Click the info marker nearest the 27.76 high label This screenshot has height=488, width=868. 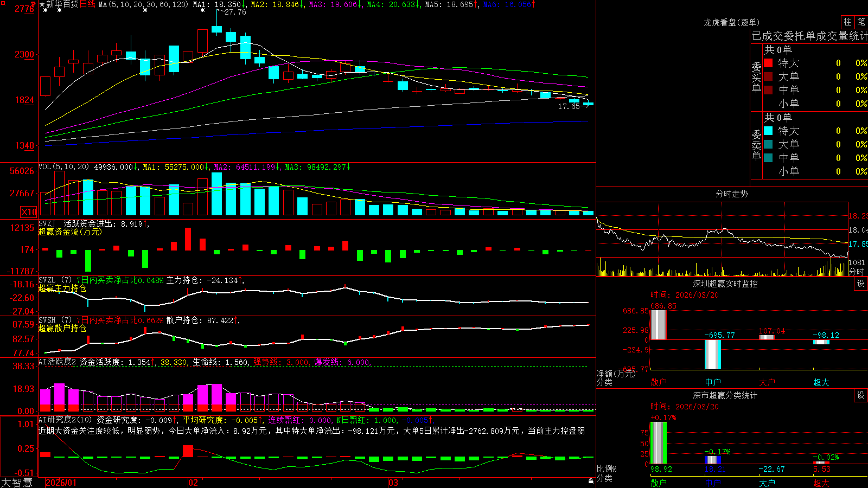click(x=202, y=10)
